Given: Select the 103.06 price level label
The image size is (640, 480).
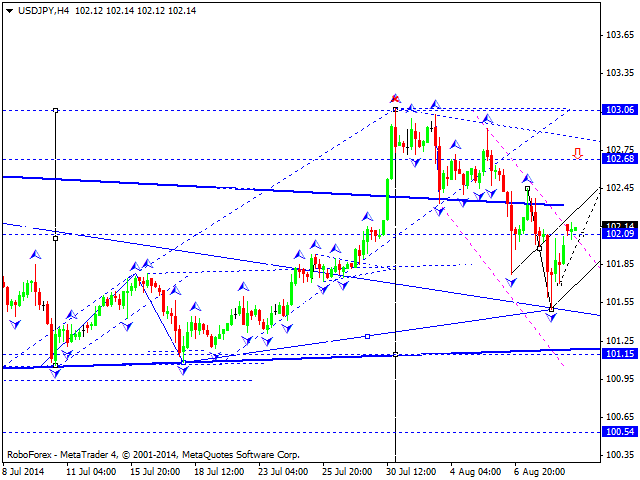Looking at the screenshot, I should point(620,109).
